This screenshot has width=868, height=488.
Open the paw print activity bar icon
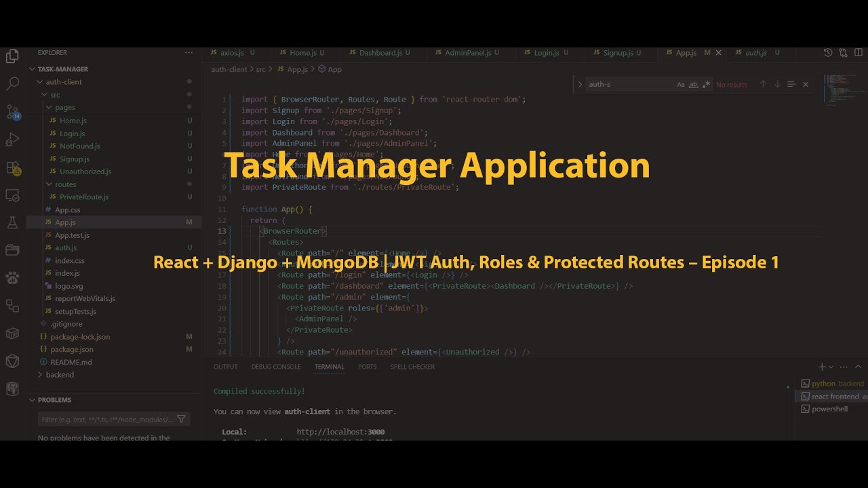point(12,278)
